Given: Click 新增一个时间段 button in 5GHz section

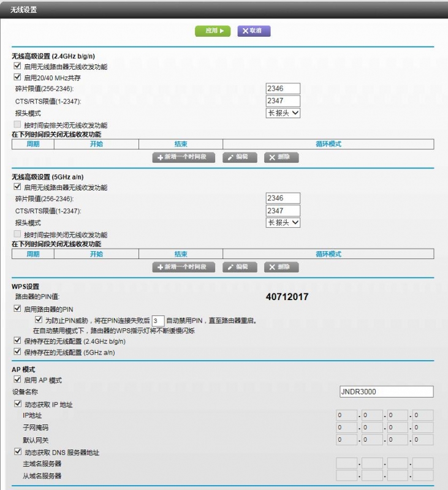Looking at the screenshot, I should [183, 267].
